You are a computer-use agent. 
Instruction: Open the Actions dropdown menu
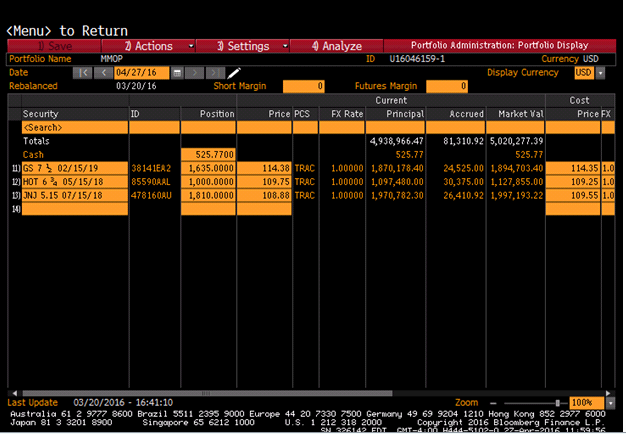150,46
